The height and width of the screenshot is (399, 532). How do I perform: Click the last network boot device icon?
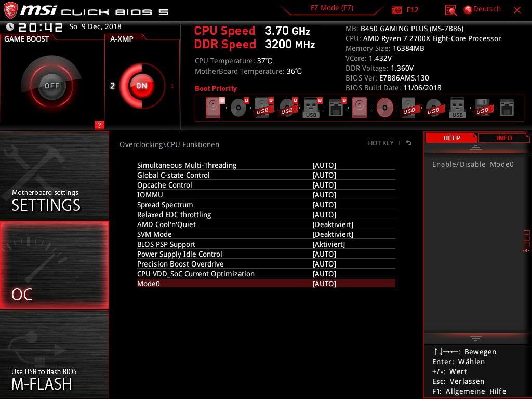(x=507, y=108)
